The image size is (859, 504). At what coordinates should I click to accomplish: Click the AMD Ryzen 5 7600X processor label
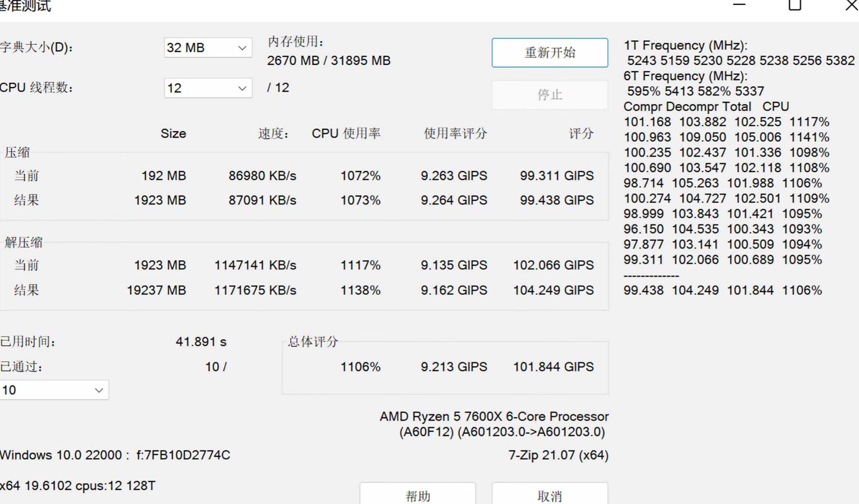click(494, 417)
